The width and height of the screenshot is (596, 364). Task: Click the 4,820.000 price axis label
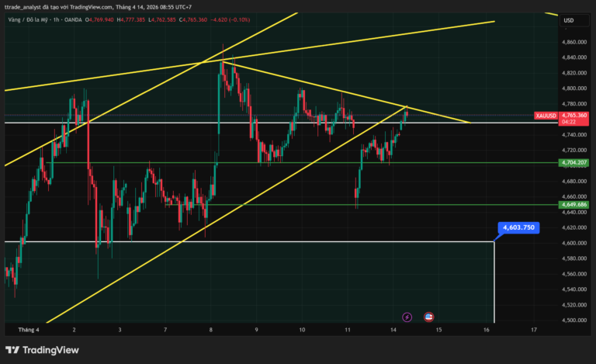pos(574,73)
